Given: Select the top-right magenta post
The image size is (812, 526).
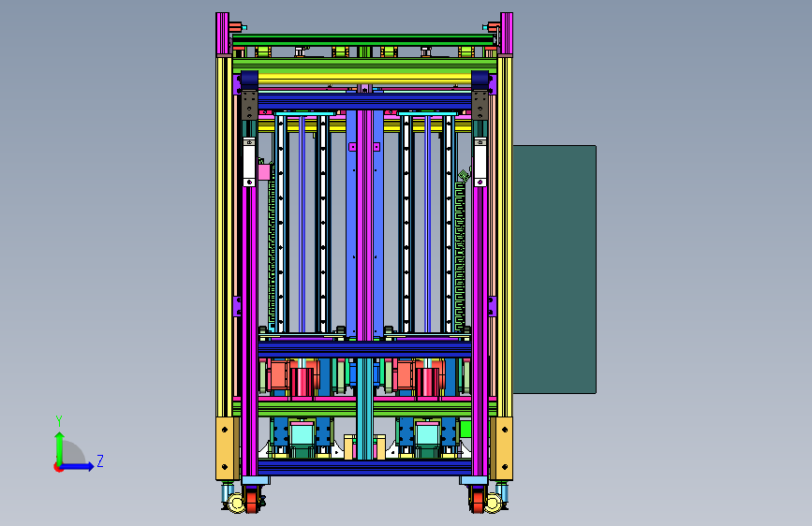Looking at the screenshot, I should pyautogui.click(x=507, y=34).
